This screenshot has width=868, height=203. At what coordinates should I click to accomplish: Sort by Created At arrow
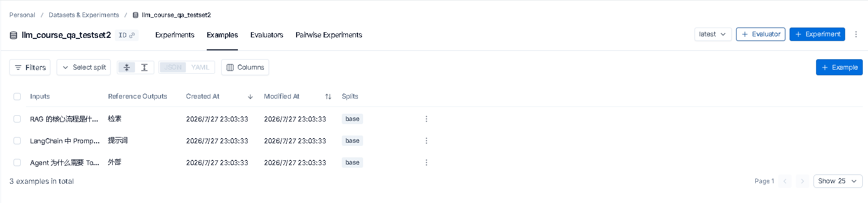pyautogui.click(x=250, y=97)
